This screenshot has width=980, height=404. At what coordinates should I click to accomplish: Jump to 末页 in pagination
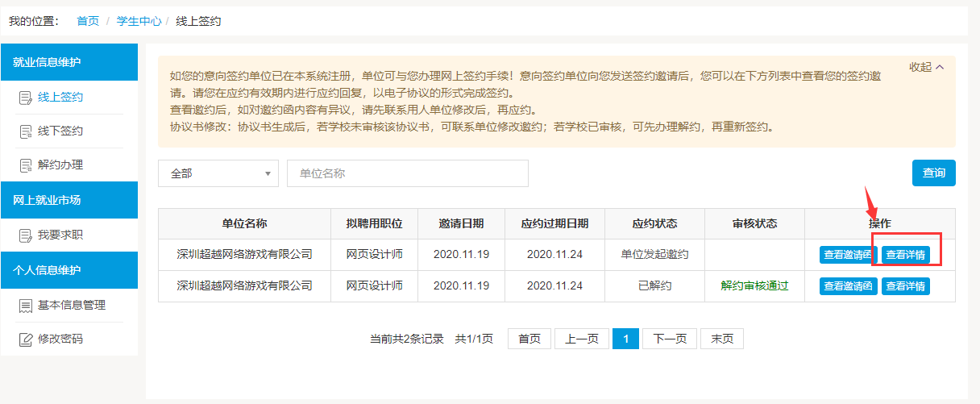click(721, 339)
